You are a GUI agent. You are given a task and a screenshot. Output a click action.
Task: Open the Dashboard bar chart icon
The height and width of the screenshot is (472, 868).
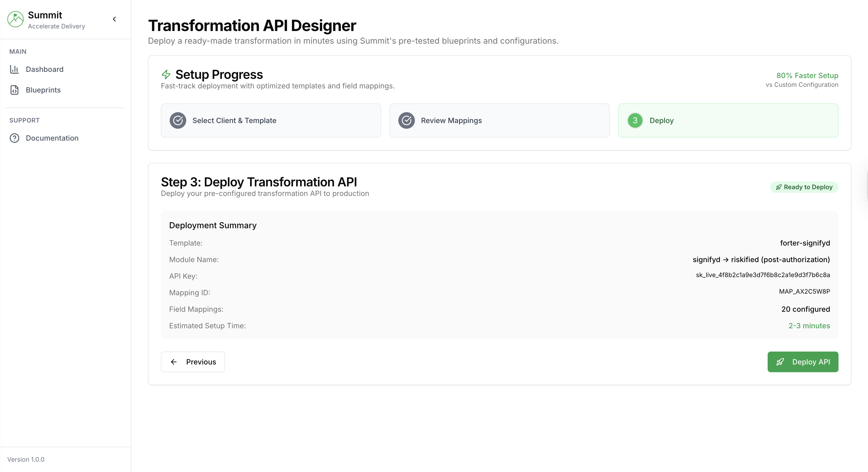14,69
